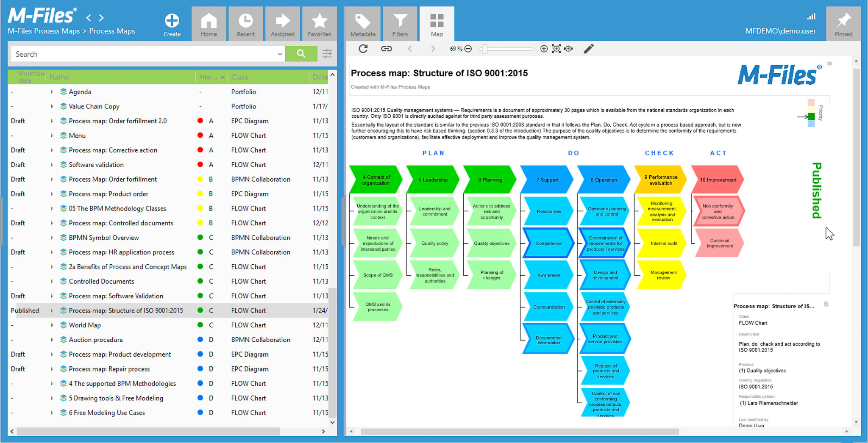The width and height of the screenshot is (868, 443).
Task: Navigate to previous map with left chevron
Action: (410, 49)
